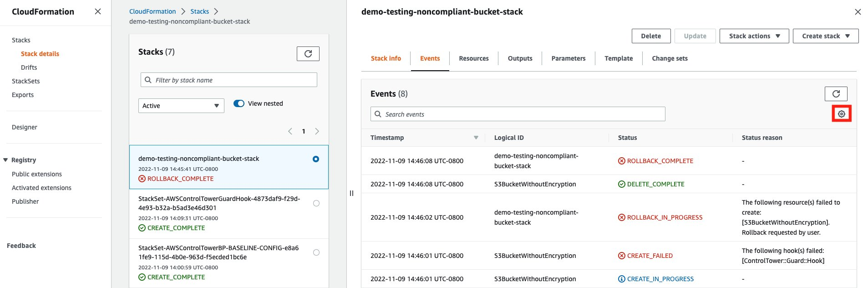This screenshot has height=288, width=868.
Task: Click the Status column header
Action: click(628, 138)
